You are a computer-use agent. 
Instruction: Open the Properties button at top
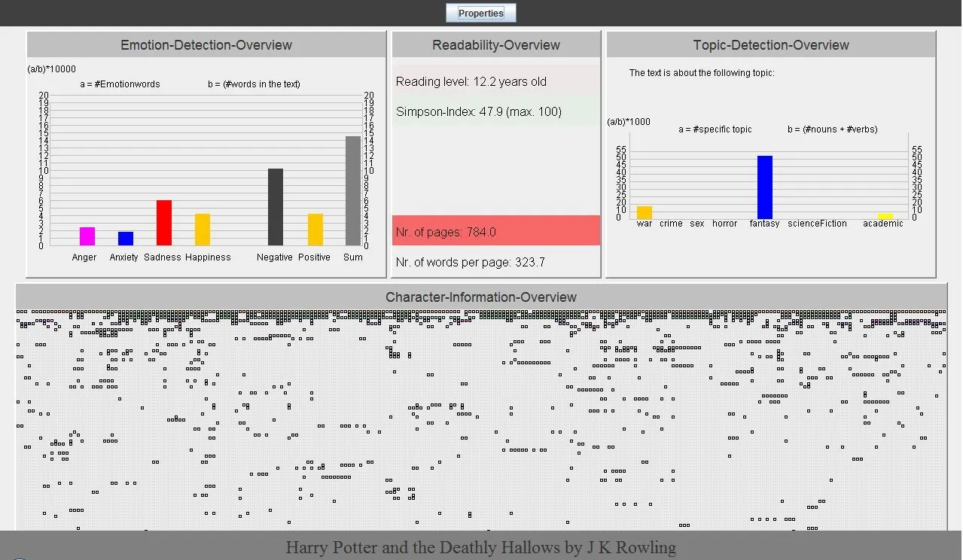click(x=480, y=13)
